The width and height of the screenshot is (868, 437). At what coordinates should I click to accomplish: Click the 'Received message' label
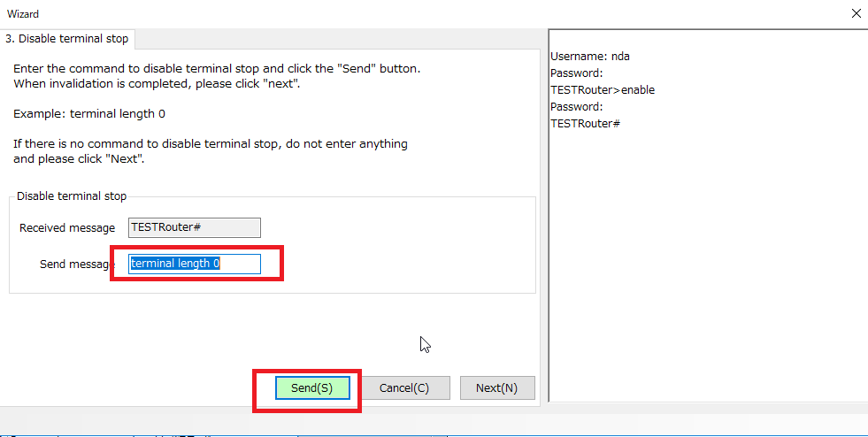(x=67, y=228)
